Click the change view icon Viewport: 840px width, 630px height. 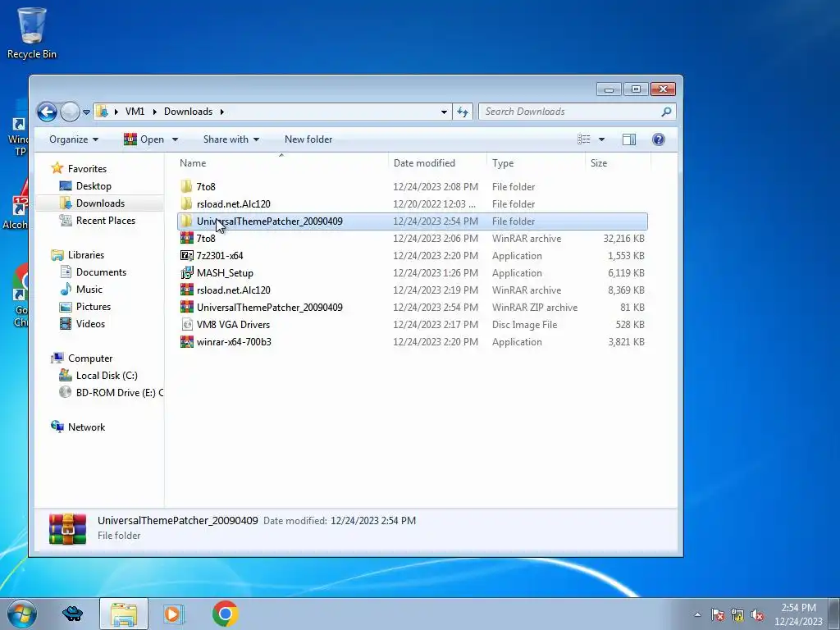(x=584, y=139)
